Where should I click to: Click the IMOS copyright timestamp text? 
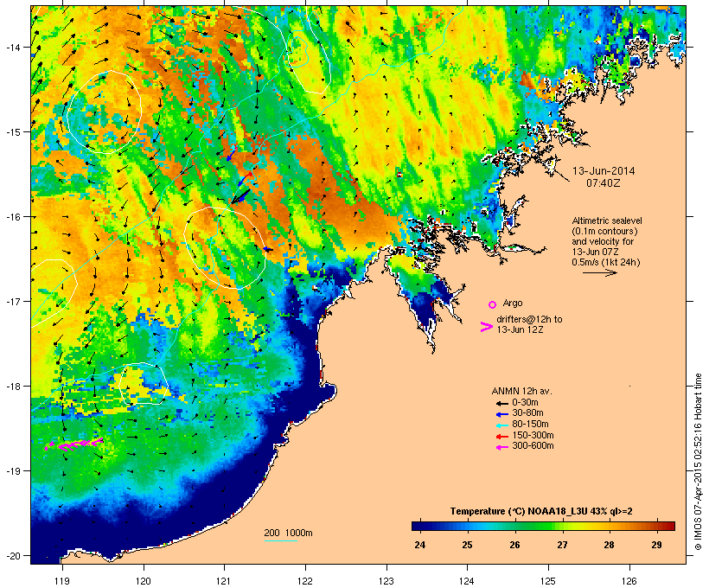pos(698,462)
